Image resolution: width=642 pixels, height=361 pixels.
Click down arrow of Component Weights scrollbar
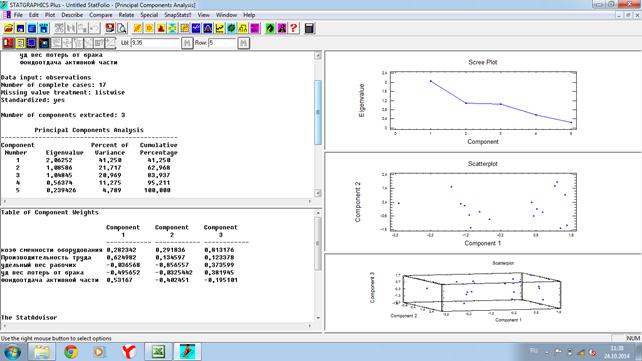(318, 318)
